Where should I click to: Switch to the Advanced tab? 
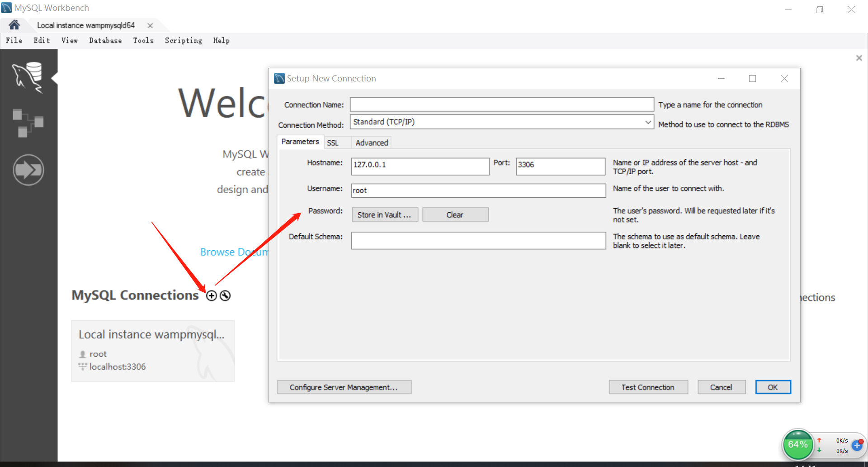coord(372,143)
